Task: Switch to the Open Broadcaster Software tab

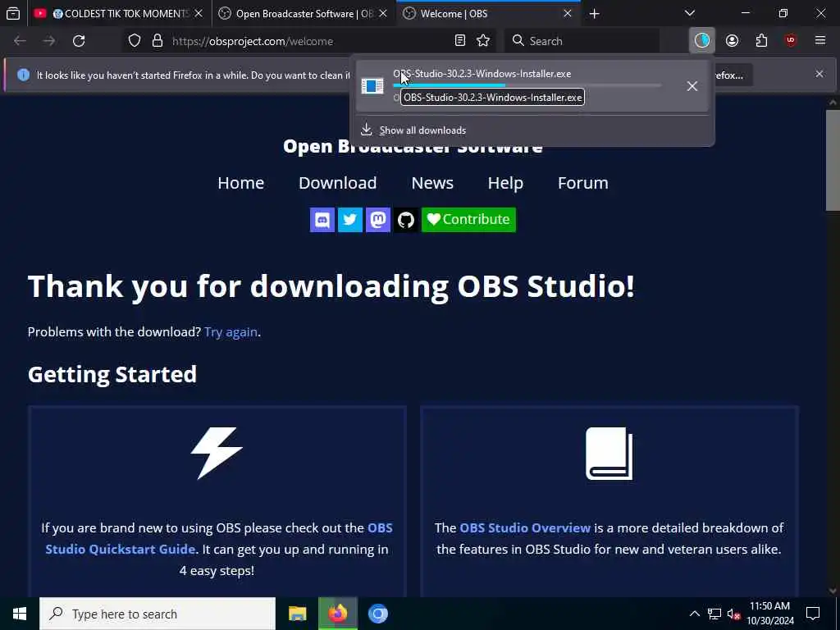Action: coord(304,14)
